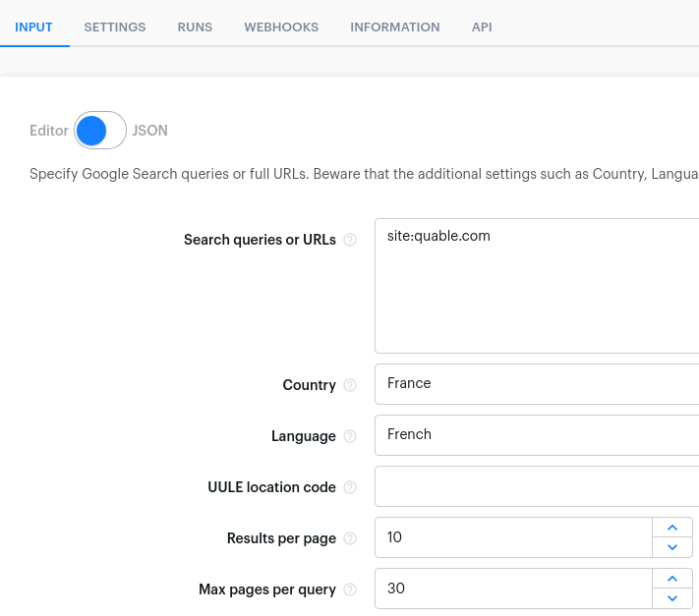The width and height of the screenshot is (699, 616).
Task: Click the 'Results per page' label
Action: click(x=282, y=539)
